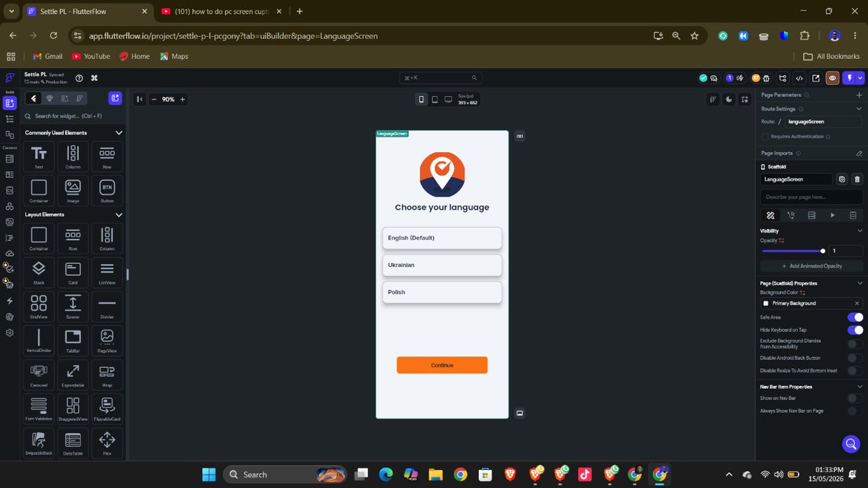This screenshot has width=868, height=488.
Task: Choose the Wrap widget
Action: 107,374
